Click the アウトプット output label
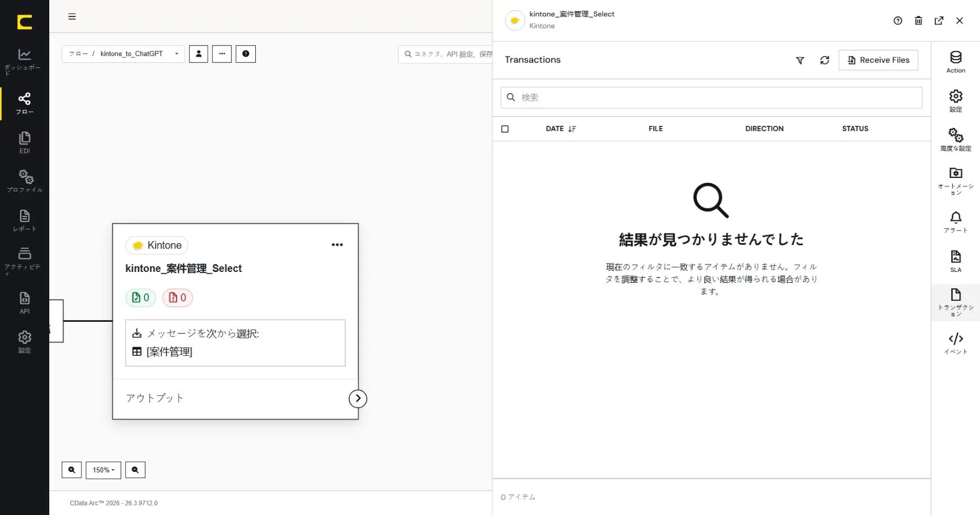980x515 pixels. point(155,398)
